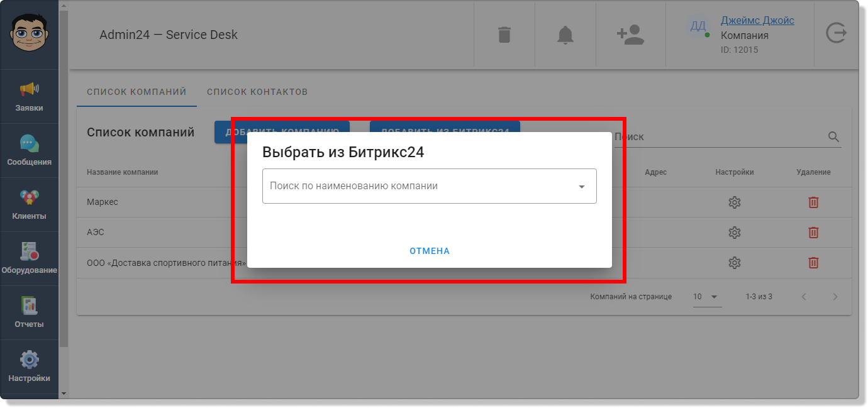Click the Настройки column header in table

point(734,172)
